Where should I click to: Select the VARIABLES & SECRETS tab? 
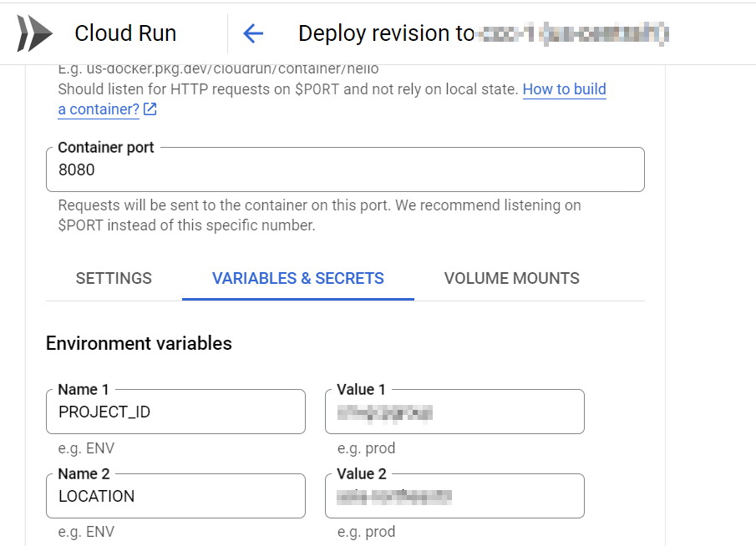pyautogui.click(x=298, y=279)
